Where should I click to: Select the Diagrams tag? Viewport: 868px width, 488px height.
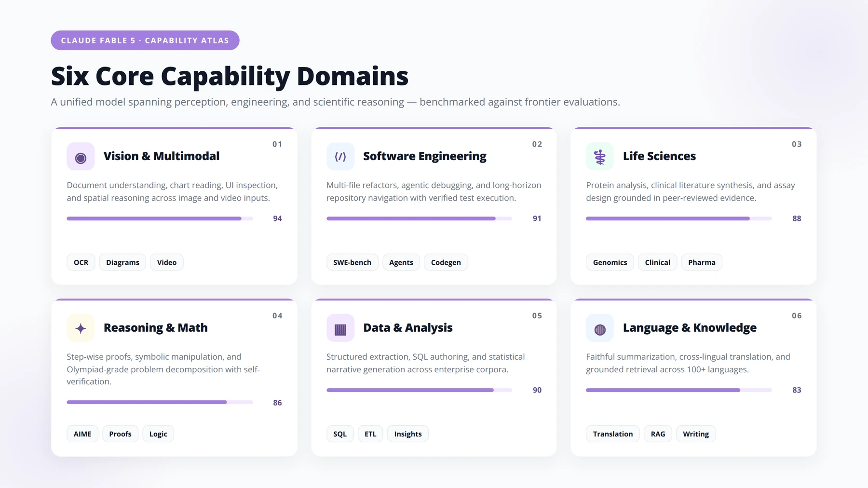[x=122, y=262]
